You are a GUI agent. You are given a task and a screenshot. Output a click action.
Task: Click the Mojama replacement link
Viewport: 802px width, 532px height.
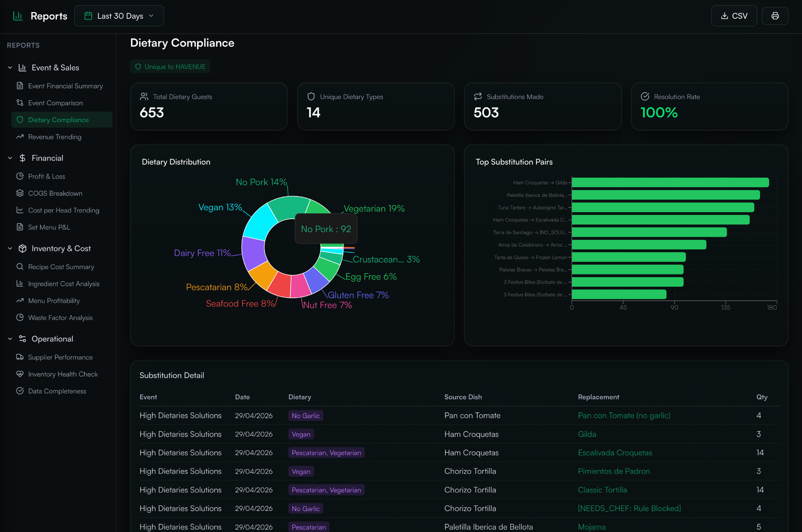click(x=592, y=527)
